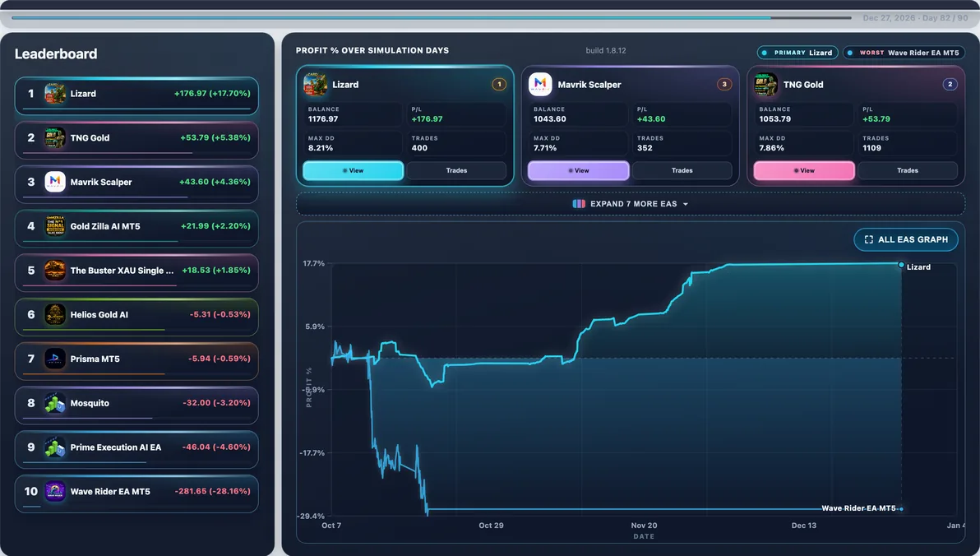Screen dimensions: 980x556
Task: Click the fullscreen icon in All EAs Graph
Action: click(x=869, y=239)
